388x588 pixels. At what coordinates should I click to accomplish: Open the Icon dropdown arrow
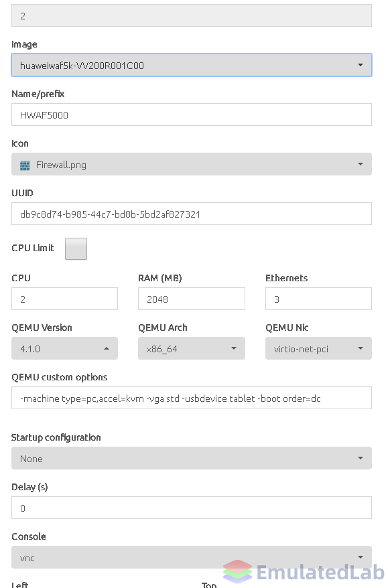click(361, 164)
